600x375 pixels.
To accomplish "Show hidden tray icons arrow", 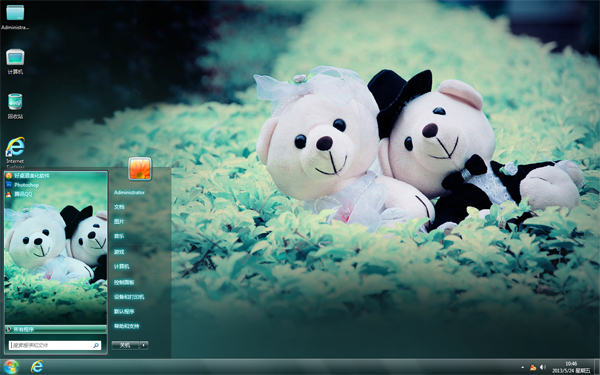I will tap(522, 367).
